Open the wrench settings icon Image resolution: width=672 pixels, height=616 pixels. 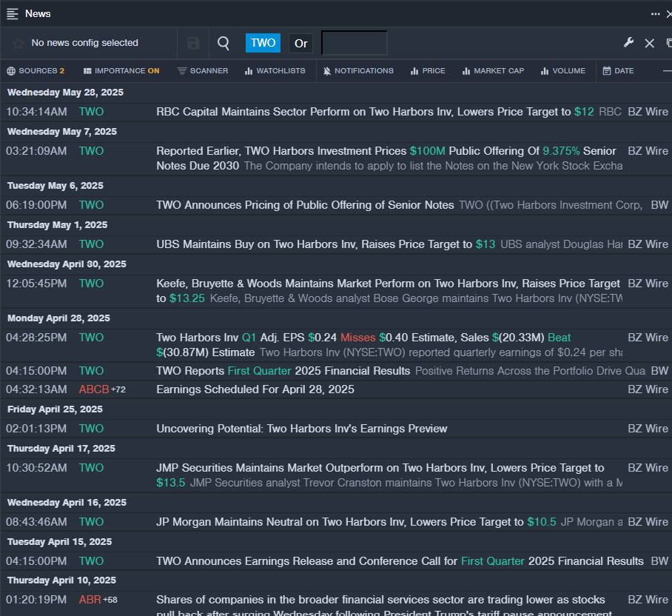tap(628, 42)
